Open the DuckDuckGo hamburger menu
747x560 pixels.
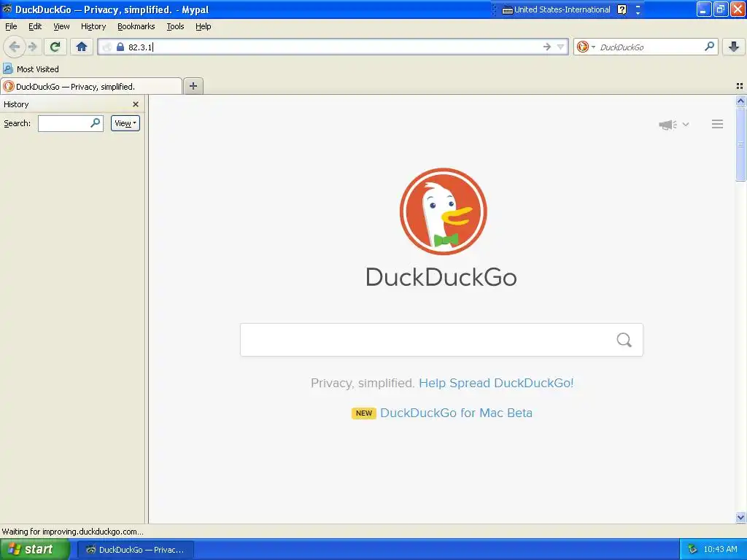click(718, 124)
